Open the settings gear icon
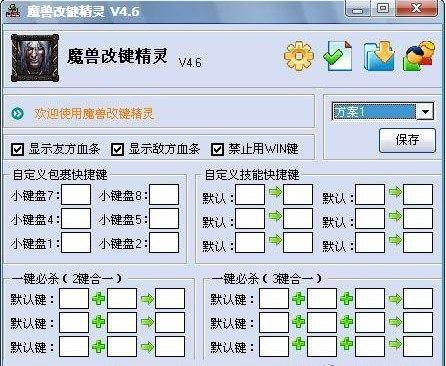 coord(299,56)
